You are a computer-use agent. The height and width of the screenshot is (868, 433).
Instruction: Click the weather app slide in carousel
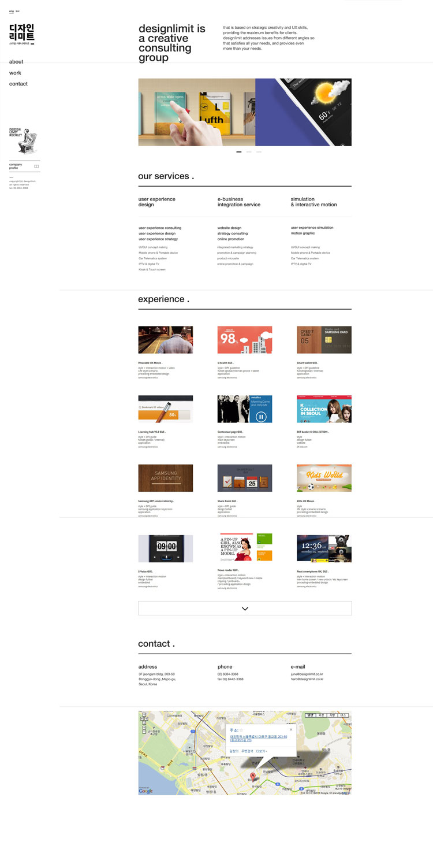304,112
